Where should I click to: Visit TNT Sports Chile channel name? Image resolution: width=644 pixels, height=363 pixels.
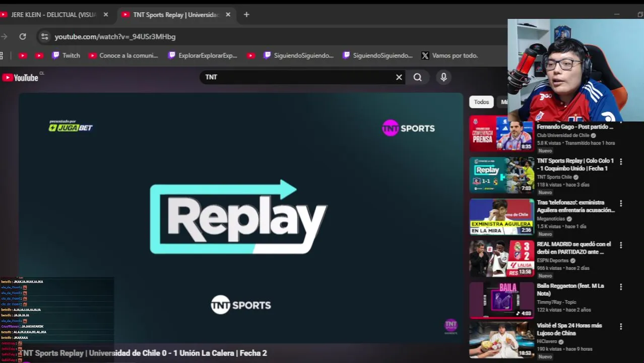554,177
